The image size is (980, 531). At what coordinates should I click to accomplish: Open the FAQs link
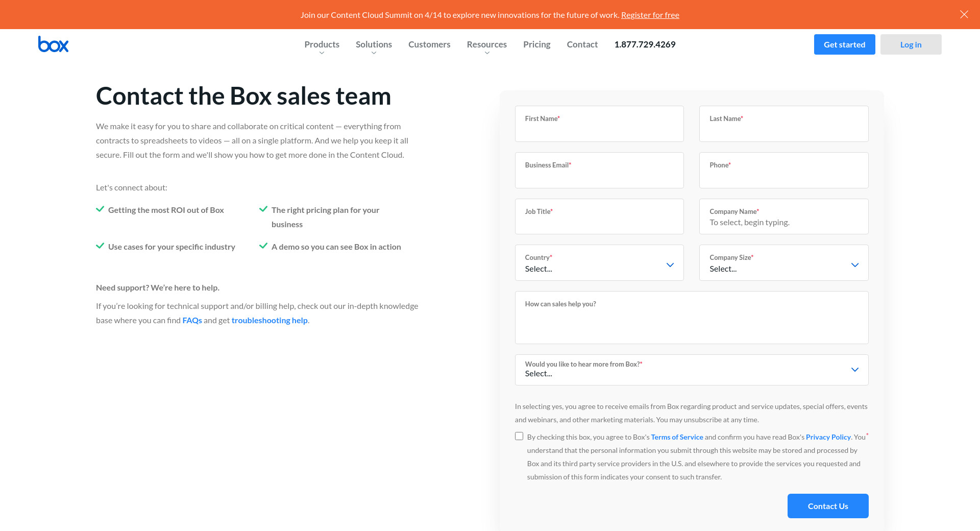click(x=192, y=320)
